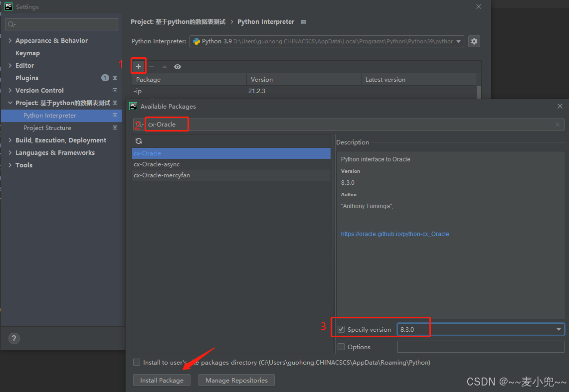Click the package search field
This screenshot has width=569, height=392.
(x=349, y=125)
